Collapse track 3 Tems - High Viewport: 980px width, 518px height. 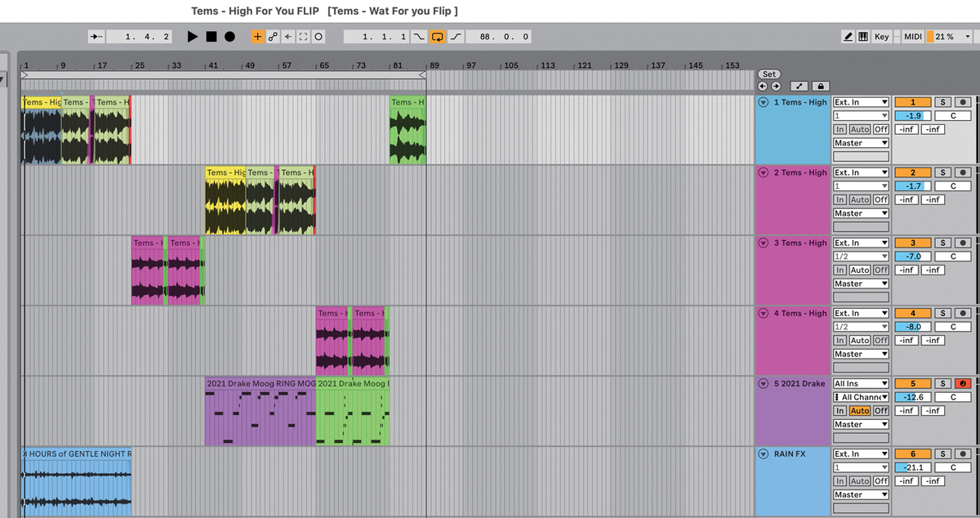pyautogui.click(x=764, y=243)
